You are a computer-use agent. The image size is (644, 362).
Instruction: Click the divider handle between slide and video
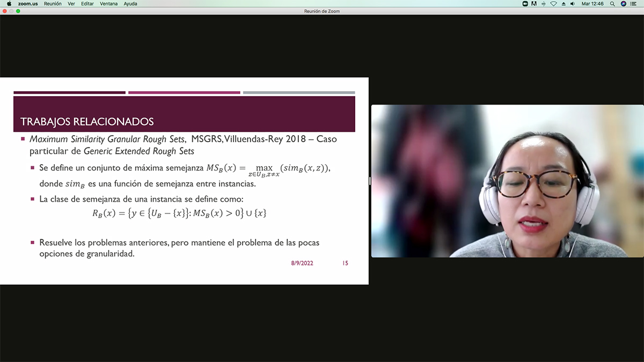pyautogui.click(x=370, y=181)
